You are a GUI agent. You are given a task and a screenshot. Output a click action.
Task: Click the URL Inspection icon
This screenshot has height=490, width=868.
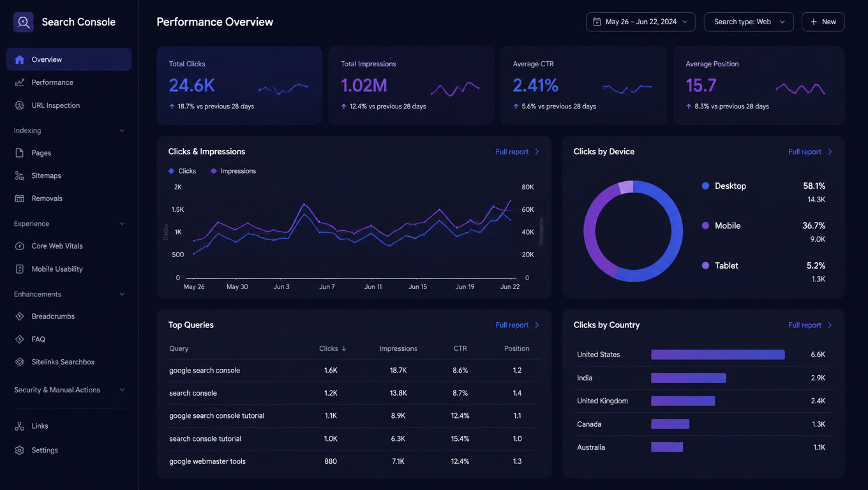[20, 105]
